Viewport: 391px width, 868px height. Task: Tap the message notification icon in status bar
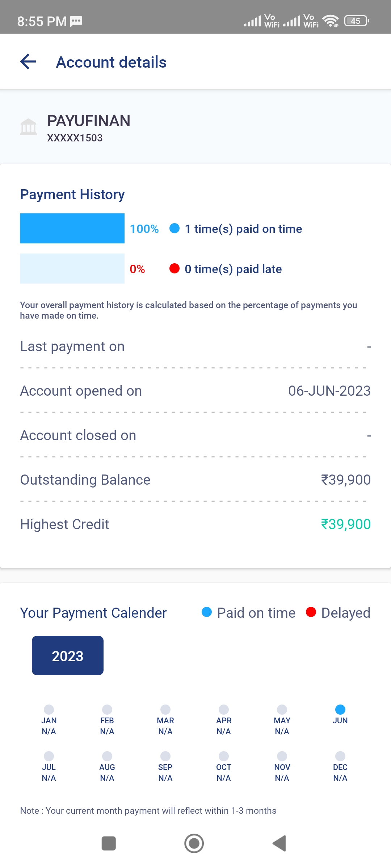pyautogui.click(x=76, y=21)
